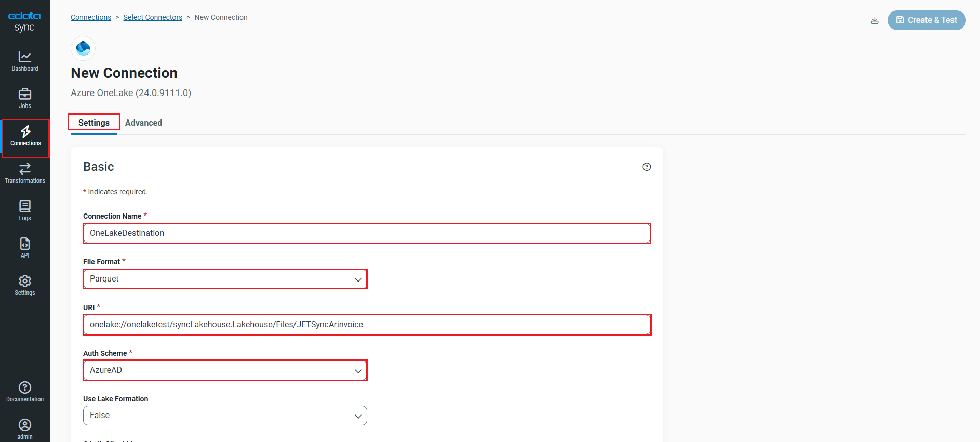The image size is (980, 442).
Task: Switch to the Advanced tab
Action: pyautogui.click(x=144, y=123)
